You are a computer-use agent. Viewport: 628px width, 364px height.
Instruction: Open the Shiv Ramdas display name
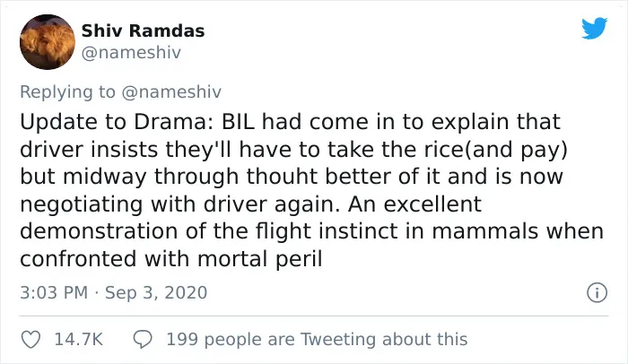(143, 30)
